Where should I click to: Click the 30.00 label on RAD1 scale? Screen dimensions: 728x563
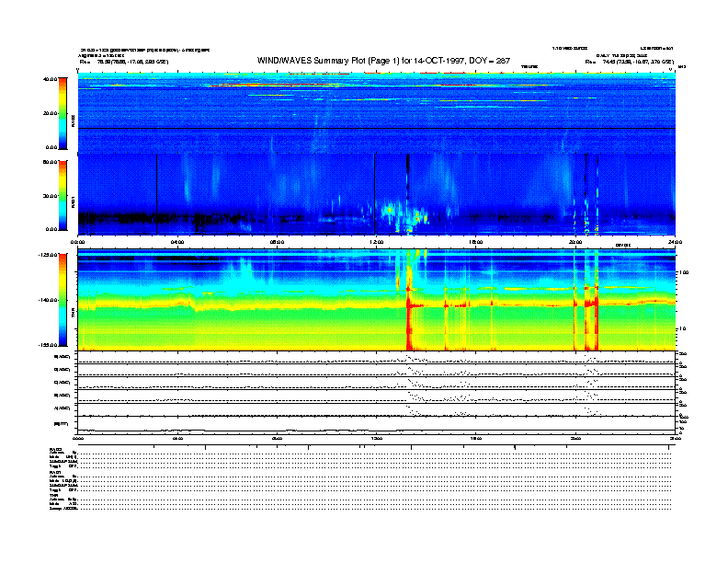click(x=50, y=196)
